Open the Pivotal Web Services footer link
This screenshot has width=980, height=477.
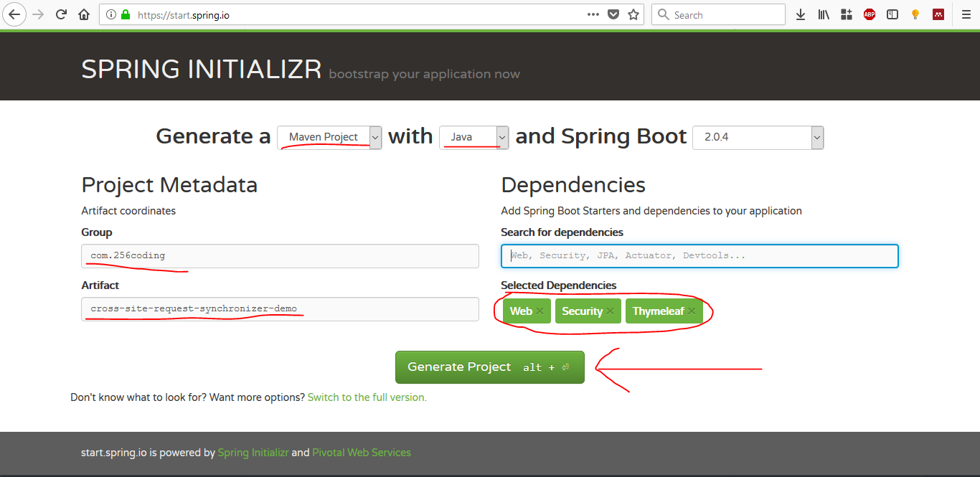[362, 453]
